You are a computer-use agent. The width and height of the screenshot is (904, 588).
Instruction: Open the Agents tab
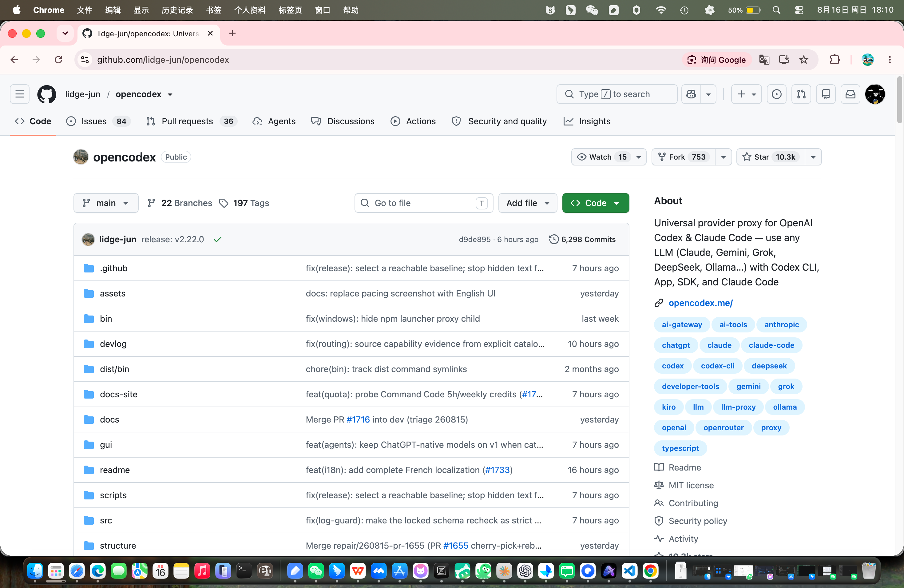(x=274, y=121)
